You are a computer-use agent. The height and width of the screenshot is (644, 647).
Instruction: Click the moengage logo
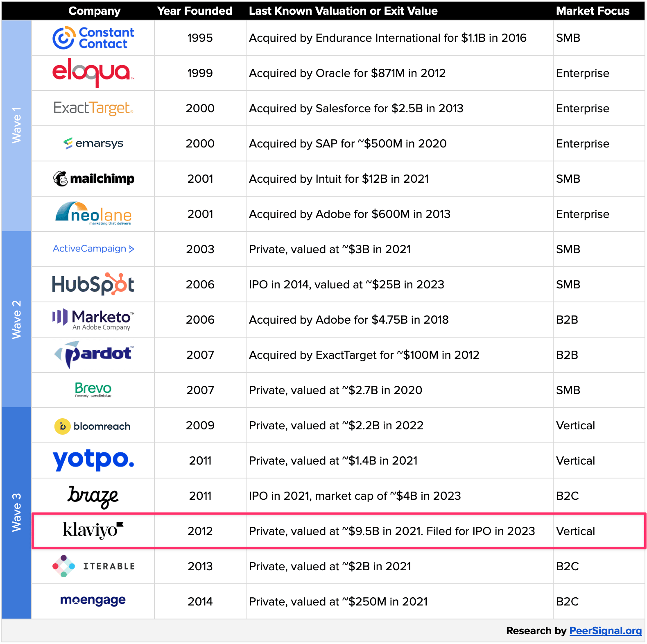coord(93,601)
